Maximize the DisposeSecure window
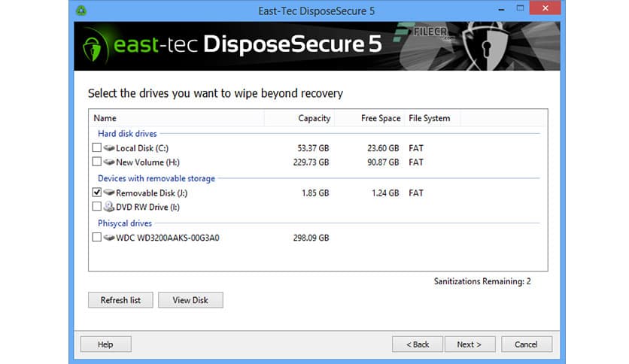The height and width of the screenshot is (364, 629). 521,8
